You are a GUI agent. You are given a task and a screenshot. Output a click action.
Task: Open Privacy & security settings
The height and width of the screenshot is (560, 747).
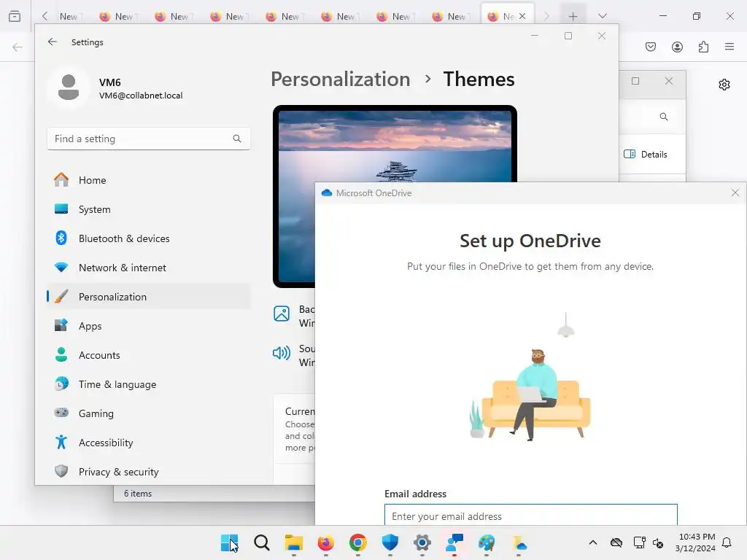click(x=148, y=472)
